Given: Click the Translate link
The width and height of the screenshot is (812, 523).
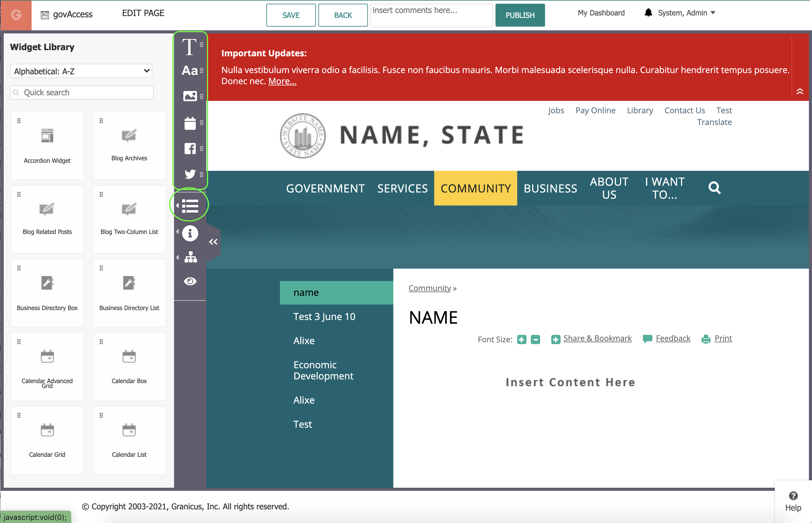Looking at the screenshot, I should [714, 122].
